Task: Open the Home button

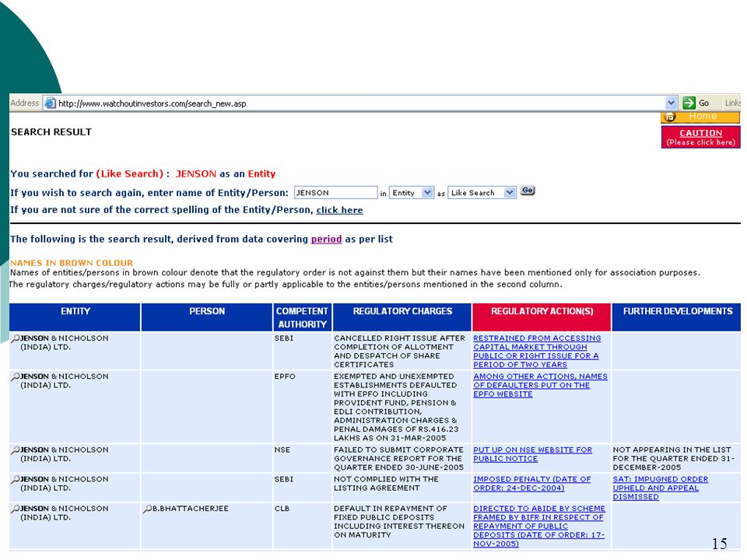Action: [700, 117]
